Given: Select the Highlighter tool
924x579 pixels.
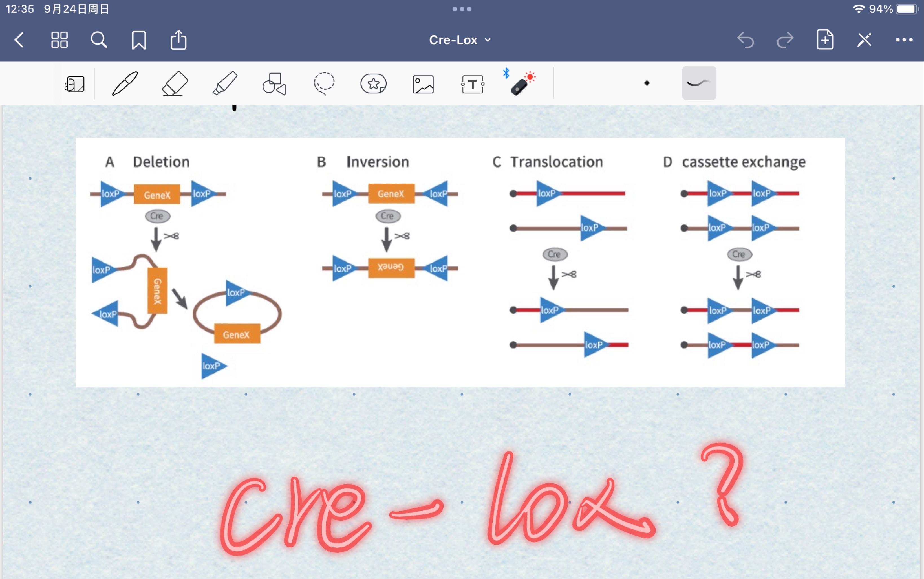Looking at the screenshot, I should click(225, 83).
